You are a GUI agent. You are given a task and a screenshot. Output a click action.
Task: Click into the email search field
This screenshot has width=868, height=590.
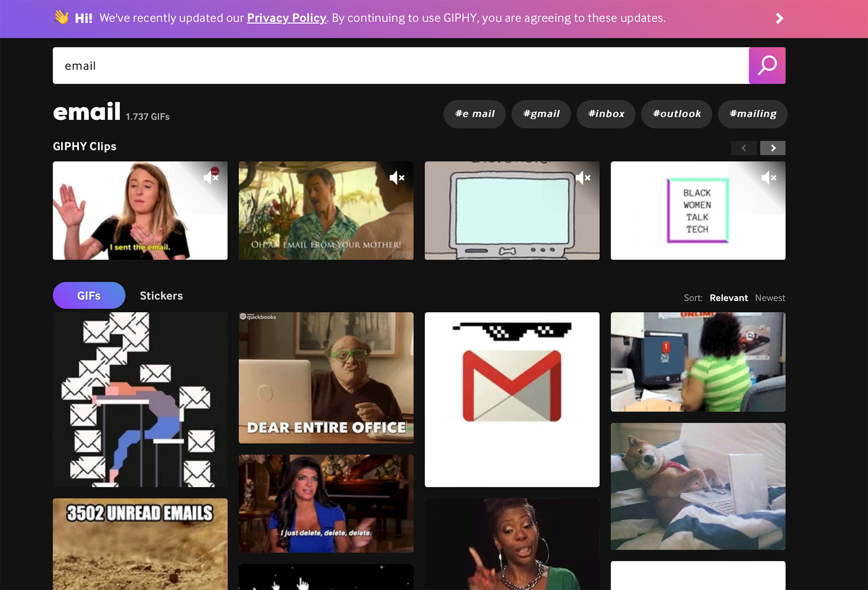point(401,66)
